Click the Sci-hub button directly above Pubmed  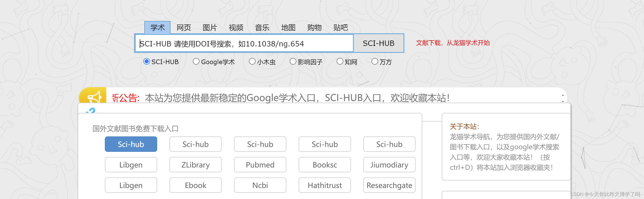click(260, 144)
